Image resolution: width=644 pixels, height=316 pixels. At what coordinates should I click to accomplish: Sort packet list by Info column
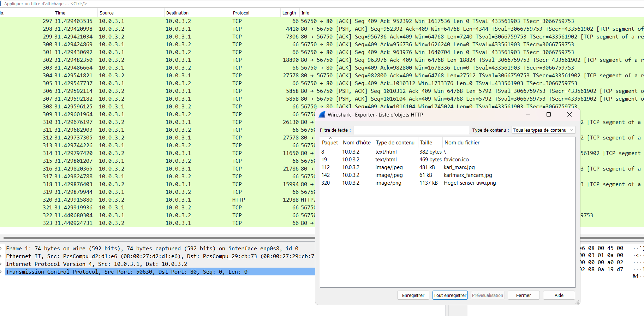(x=472, y=13)
